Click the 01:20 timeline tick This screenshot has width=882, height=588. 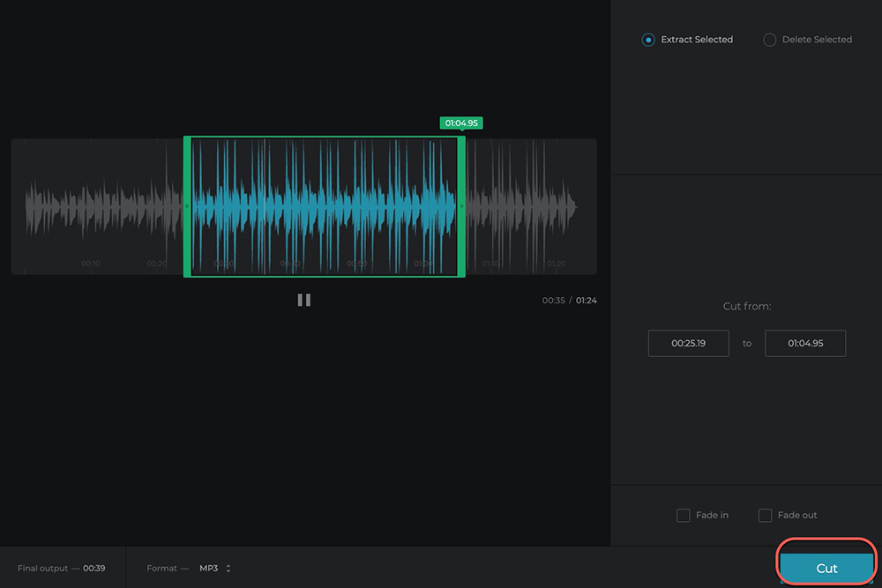(556, 264)
